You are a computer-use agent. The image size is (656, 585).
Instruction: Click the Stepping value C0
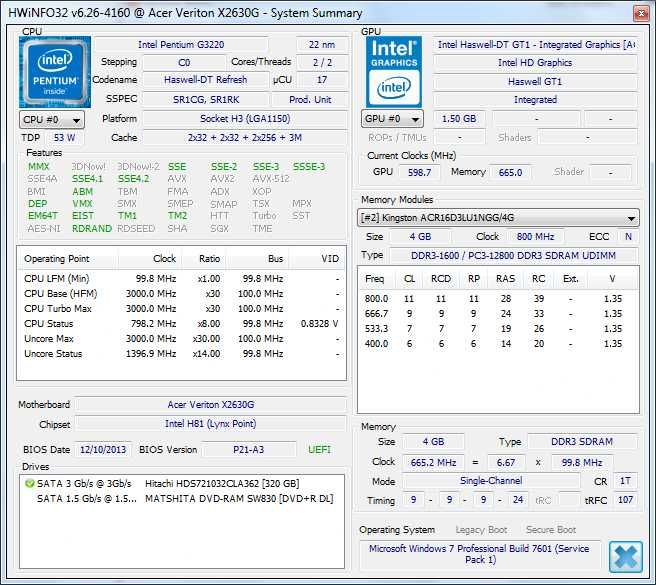click(x=184, y=63)
